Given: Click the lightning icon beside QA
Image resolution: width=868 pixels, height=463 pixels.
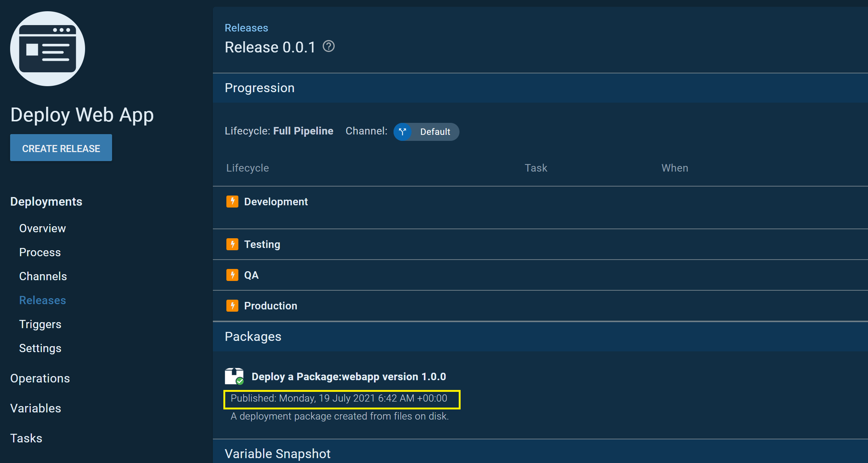Looking at the screenshot, I should point(233,275).
